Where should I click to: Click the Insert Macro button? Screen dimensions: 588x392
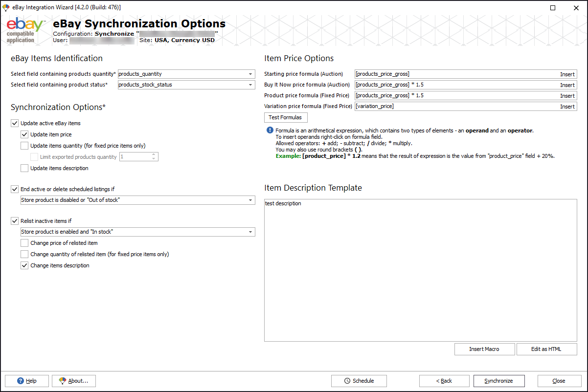point(484,349)
